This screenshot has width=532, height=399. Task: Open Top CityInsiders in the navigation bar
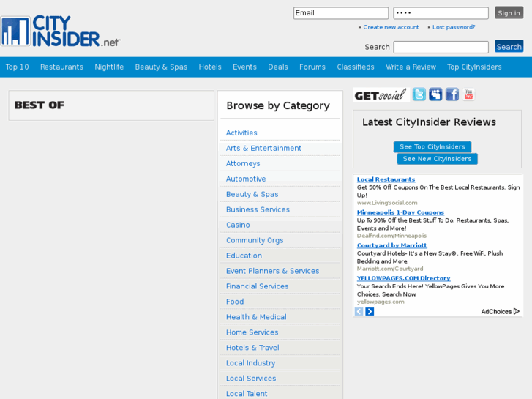coord(474,67)
